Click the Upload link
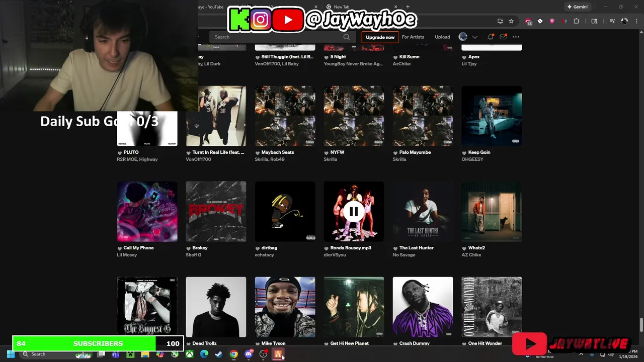 [442, 37]
